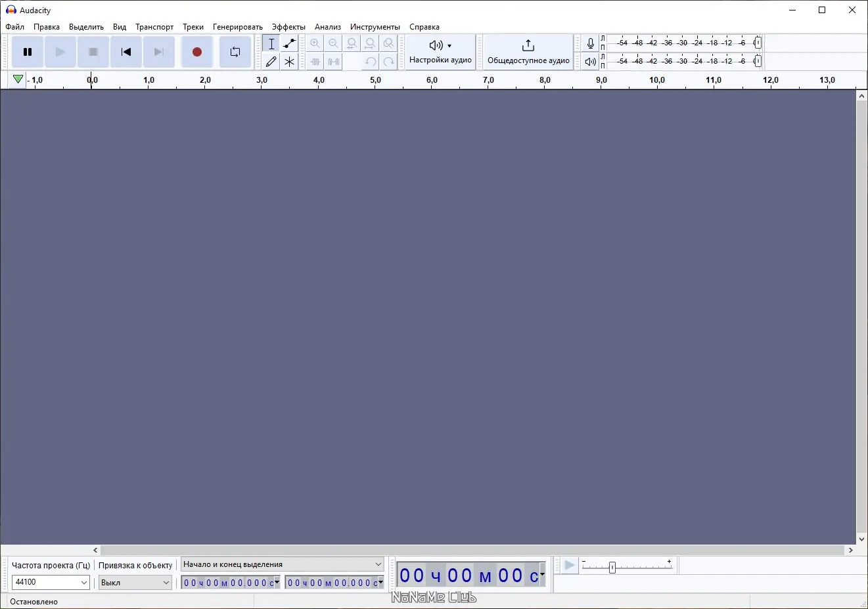
Task: Expand Начало и конец выделения dropdown
Action: 283,564
